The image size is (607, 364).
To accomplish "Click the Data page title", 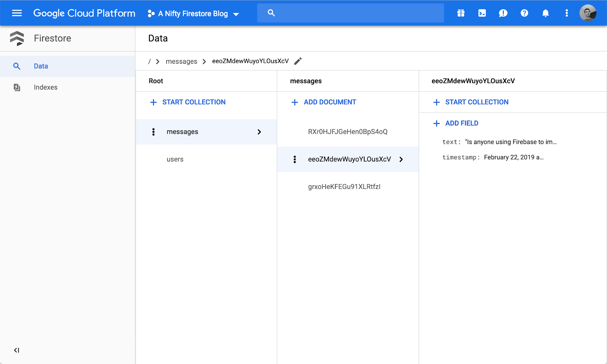I will pyautogui.click(x=158, y=38).
